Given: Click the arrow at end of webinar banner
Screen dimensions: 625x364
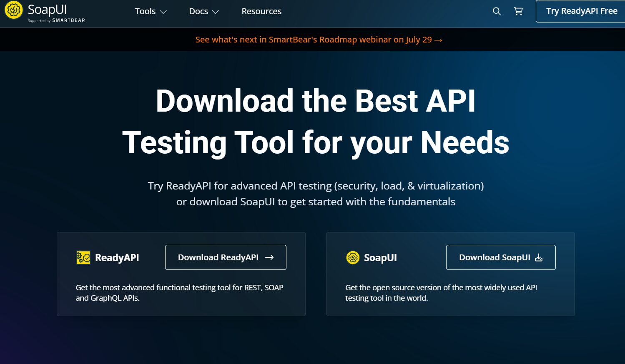Looking at the screenshot, I should coord(438,40).
